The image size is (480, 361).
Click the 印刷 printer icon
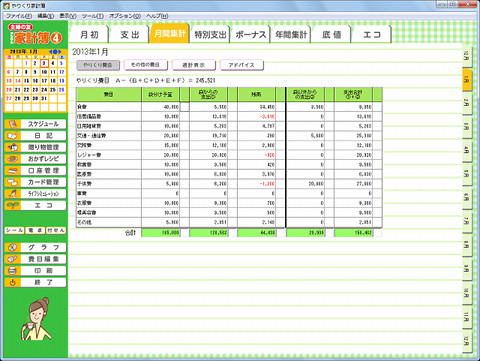click(13, 271)
